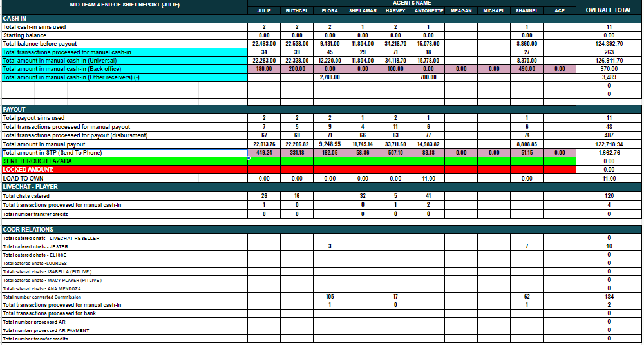
Task: Select the HARVEY column header
Action: (x=395, y=11)
